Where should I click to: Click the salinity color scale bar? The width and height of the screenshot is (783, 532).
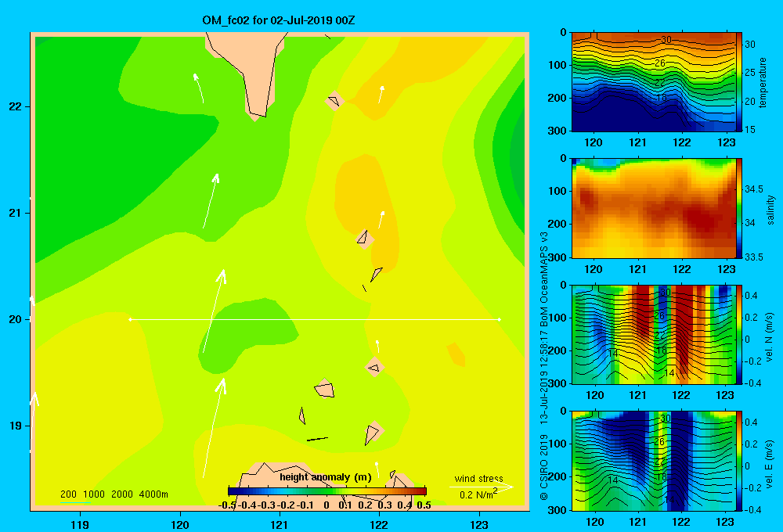coord(739,209)
